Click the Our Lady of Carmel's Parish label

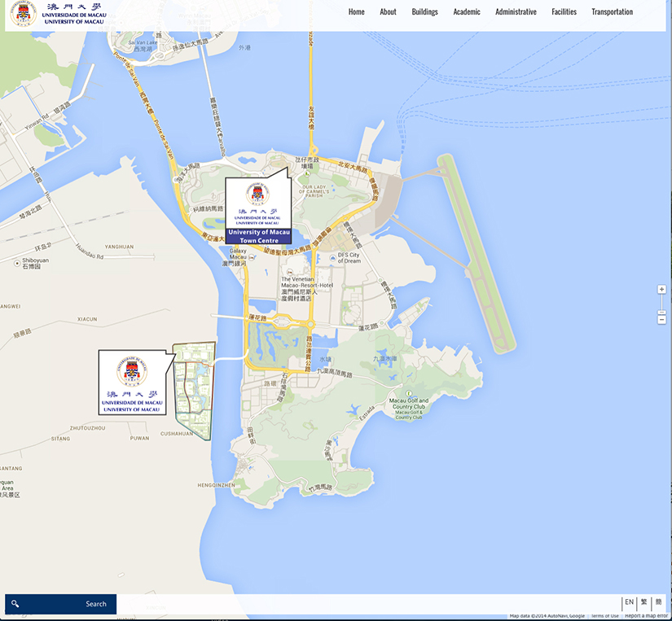(x=314, y=191)
